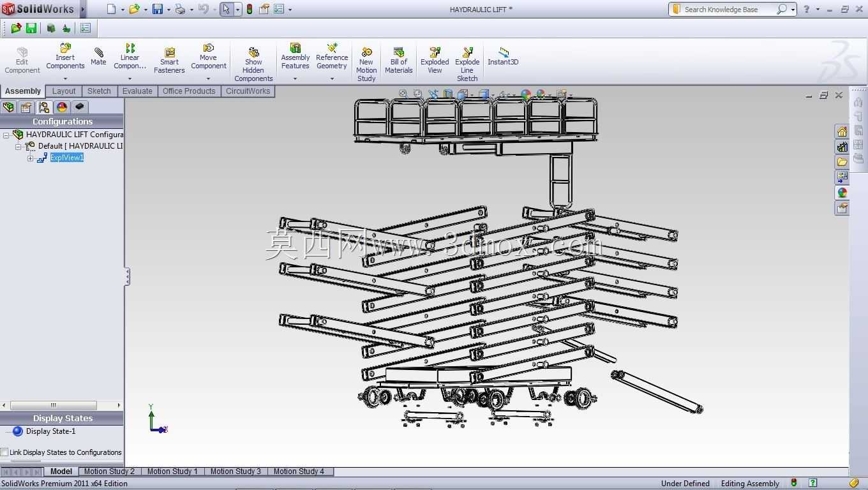
Task: Click Explode Line Sketch tool
Action: [x=467, y=64]
